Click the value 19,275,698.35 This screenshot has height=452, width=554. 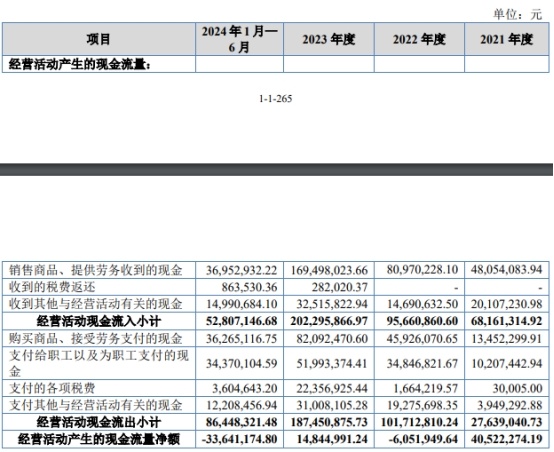click(422, 405)
